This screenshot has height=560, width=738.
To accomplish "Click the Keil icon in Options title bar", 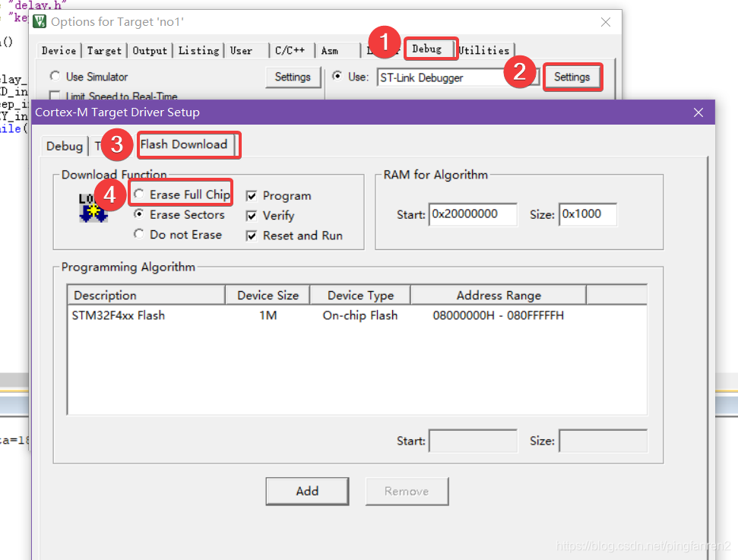I will coord(40,21).
